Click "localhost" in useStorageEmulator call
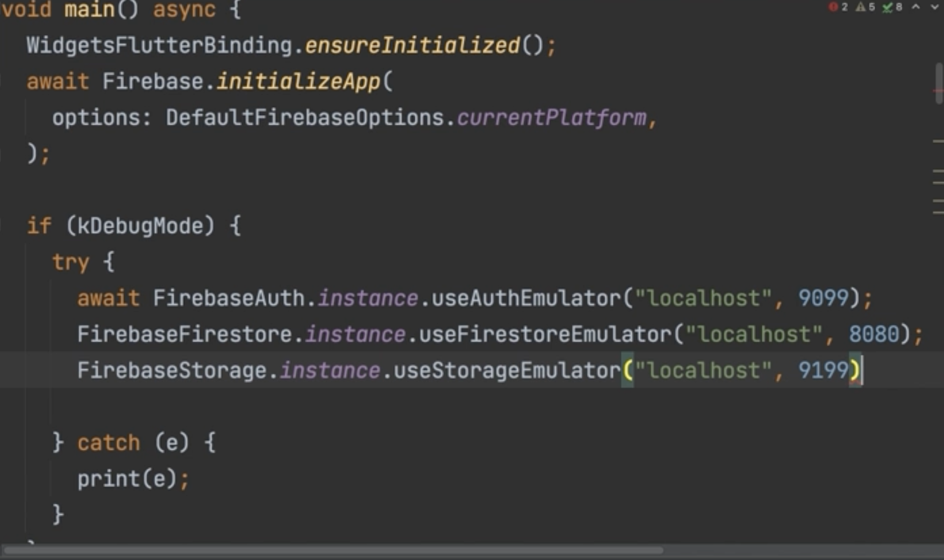The width and height of the screenshot is (944, 560). pos(703,371)
